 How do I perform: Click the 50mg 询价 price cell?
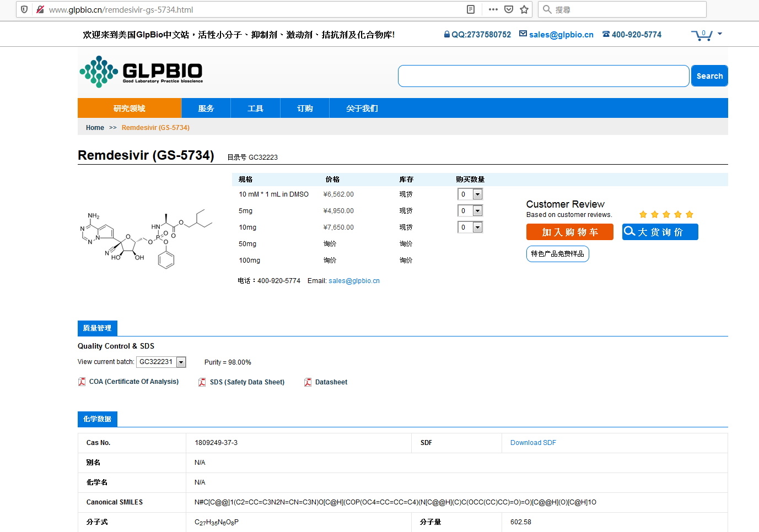click(x=330, y=244)
